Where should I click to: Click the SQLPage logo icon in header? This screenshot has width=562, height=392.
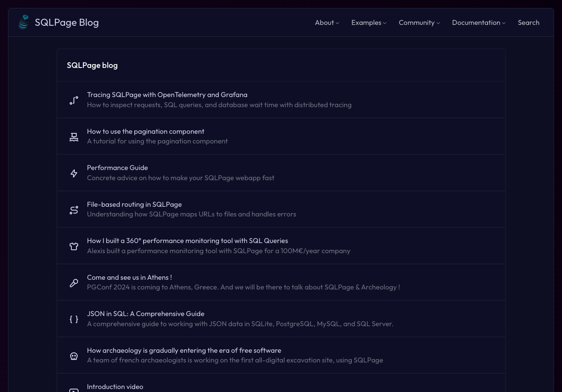point(24,22)
